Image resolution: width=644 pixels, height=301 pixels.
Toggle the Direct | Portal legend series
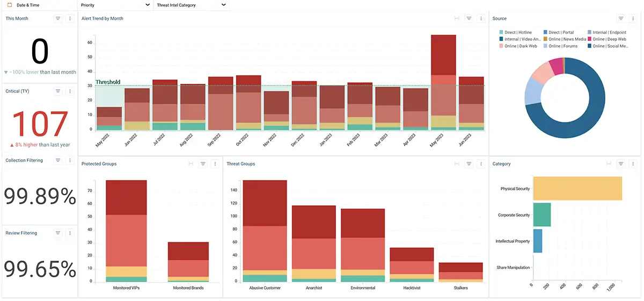558,32
